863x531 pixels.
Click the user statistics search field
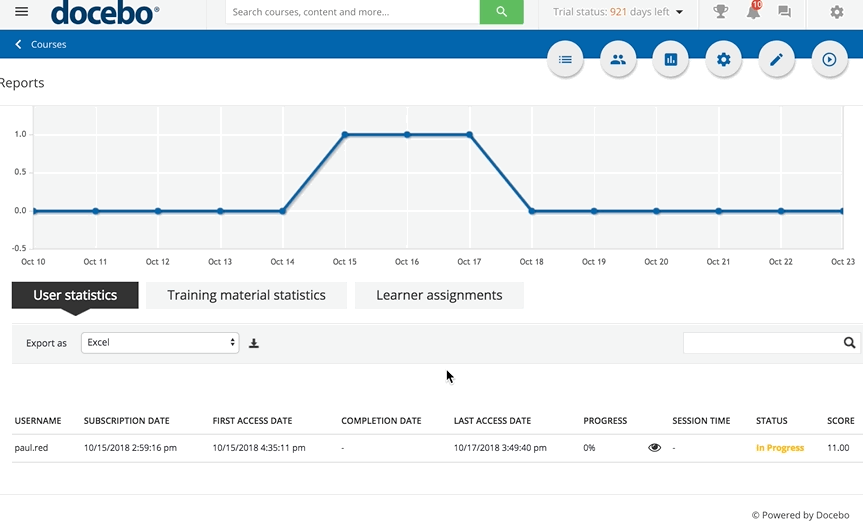(x=763, y=343)
